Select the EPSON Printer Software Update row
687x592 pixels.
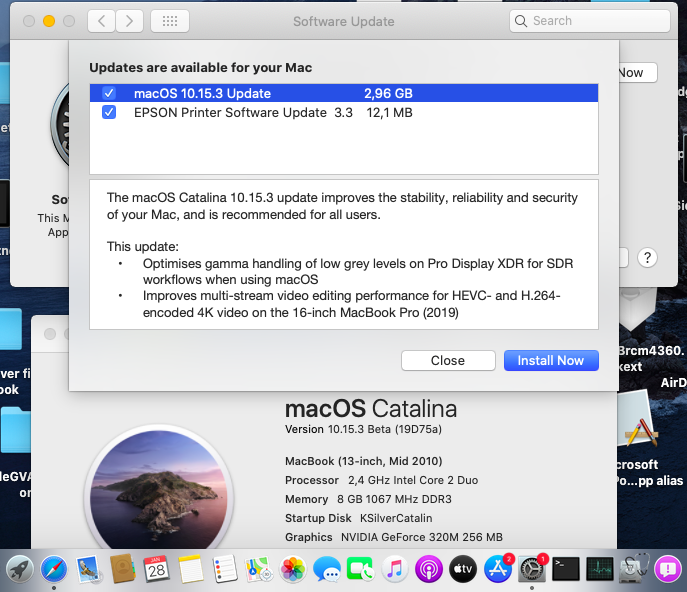click(344, 113)
